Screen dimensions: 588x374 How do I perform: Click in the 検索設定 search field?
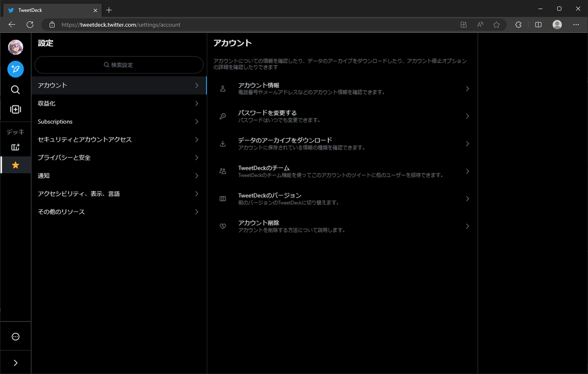(119, 65)
